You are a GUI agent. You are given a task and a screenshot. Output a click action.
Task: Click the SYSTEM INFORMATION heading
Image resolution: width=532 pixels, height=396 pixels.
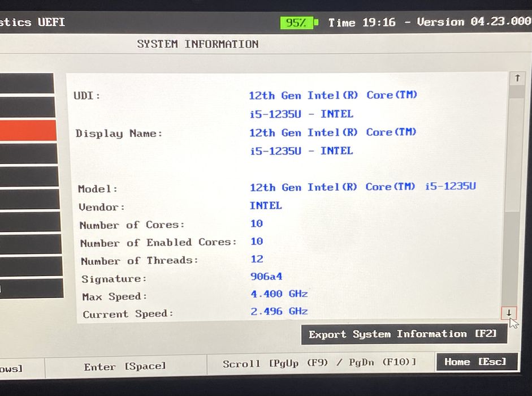(197, 44)
